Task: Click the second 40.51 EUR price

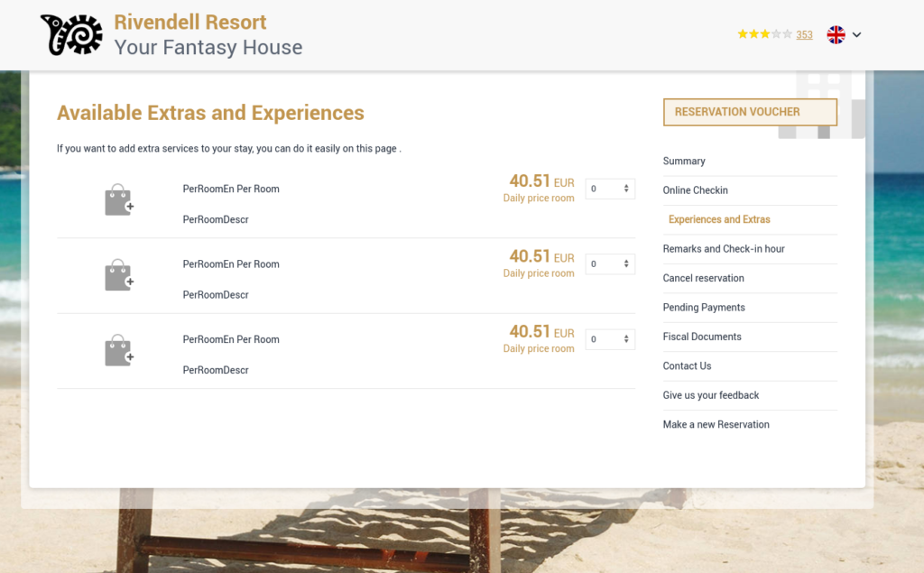Action: tap(541, 256)
